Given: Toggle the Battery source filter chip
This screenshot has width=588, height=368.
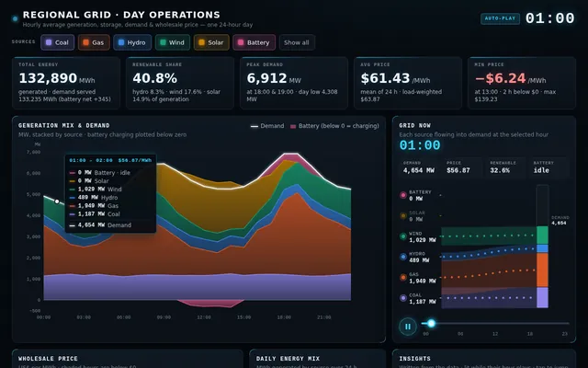Looking at the screenshot, I should pyautogui.click(x=254, y=42).
